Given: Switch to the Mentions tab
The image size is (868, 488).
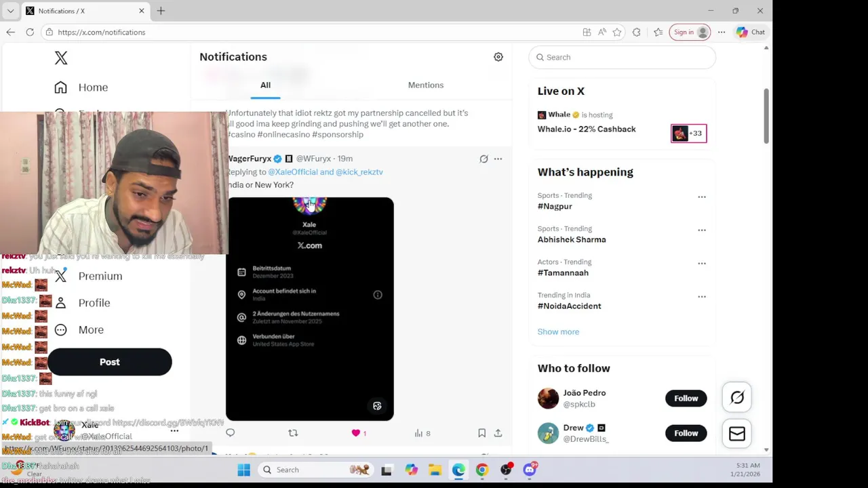Looking at the screenshot, I should (x=426, y=85).
